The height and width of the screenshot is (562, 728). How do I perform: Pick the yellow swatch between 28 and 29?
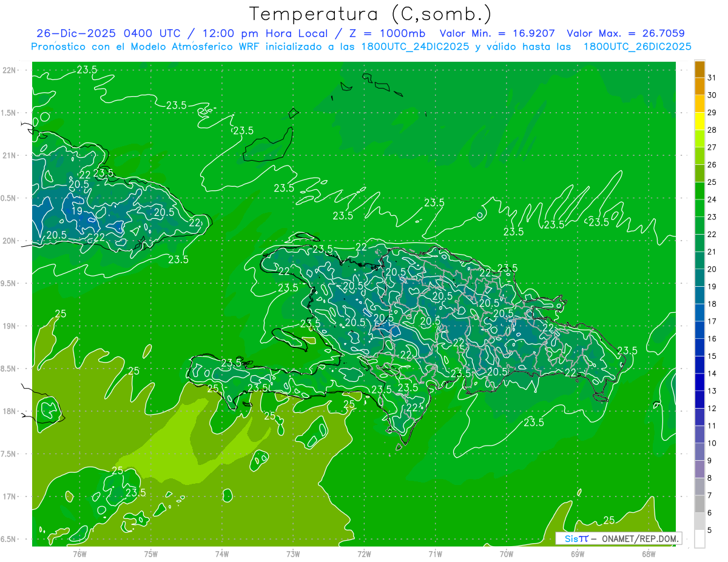(699, 121)
